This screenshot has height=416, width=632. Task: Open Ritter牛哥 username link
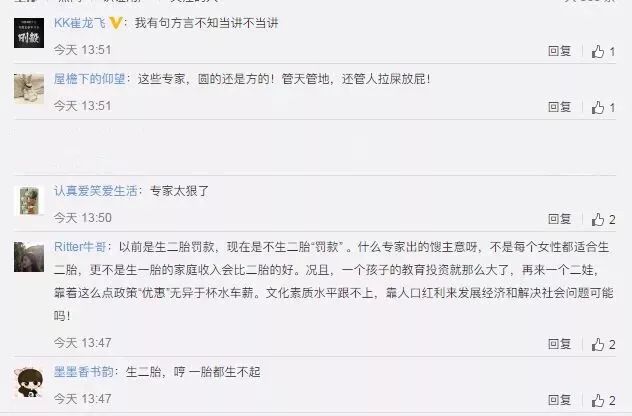click(80, 247)
